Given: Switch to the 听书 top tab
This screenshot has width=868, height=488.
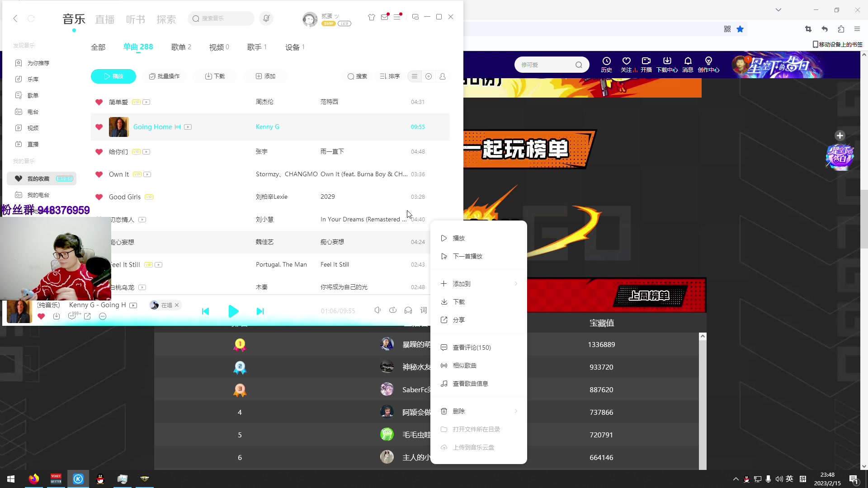Looking at the screenshot, I should (x=136, y=19).
